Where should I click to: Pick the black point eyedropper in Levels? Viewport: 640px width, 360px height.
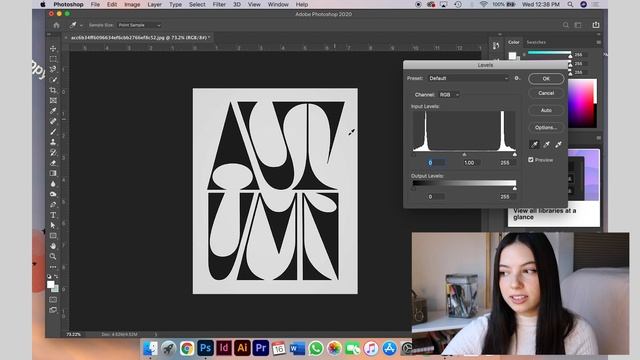click(x=534, y=144)
